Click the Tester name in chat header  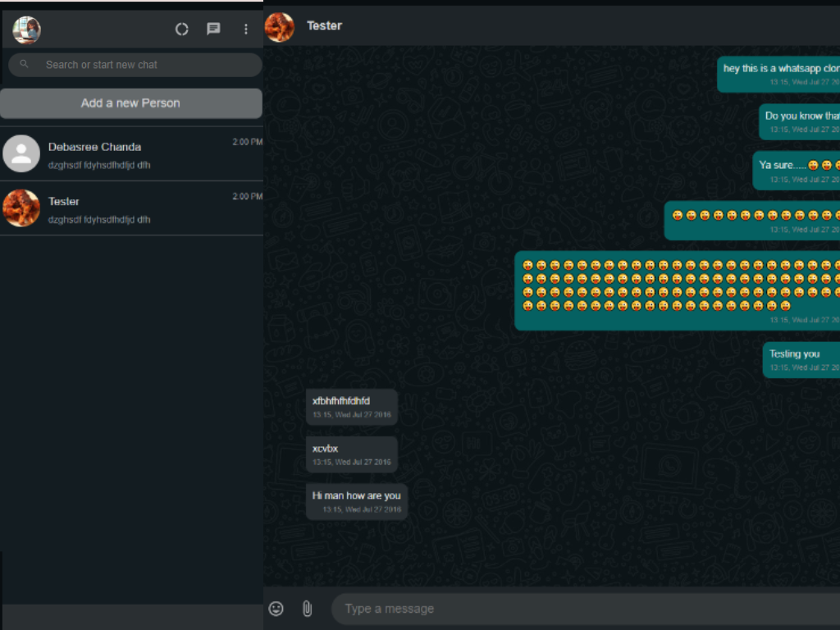(x=324, y=25)
